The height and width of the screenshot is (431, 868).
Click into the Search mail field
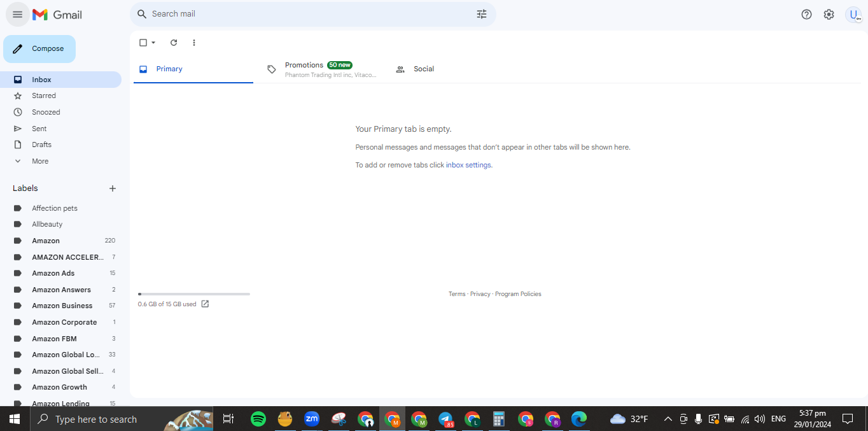[x=312, y=14]
